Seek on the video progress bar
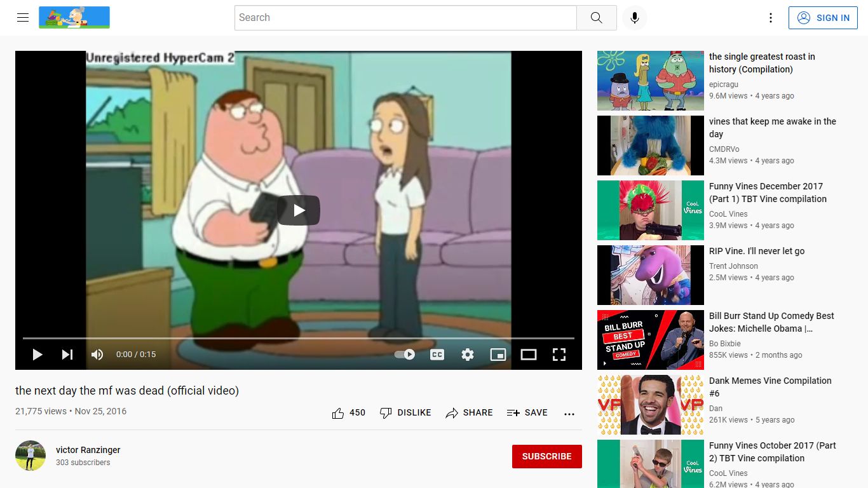The image size is (868, 488). click(x=299, y=338)
